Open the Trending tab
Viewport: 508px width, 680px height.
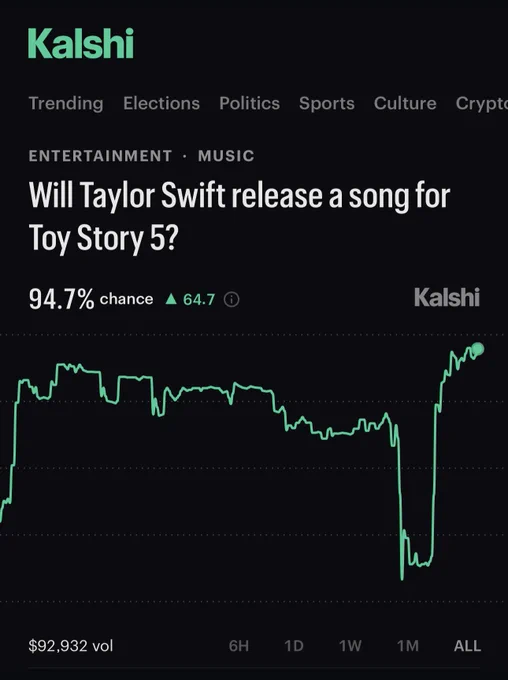click(66, 103)
